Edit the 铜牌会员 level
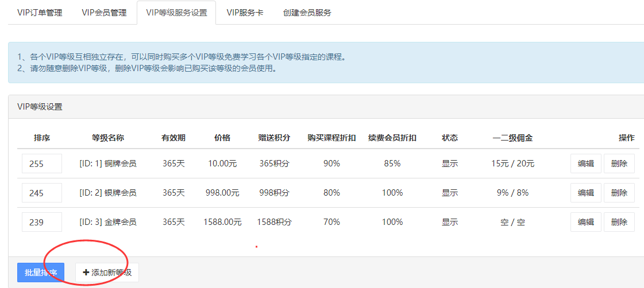The height and width of the screenshot is (288, 644). (585, 164)
